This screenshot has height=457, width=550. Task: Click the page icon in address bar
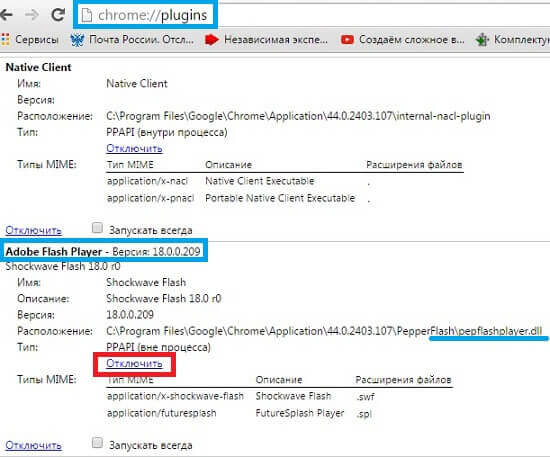87,15
